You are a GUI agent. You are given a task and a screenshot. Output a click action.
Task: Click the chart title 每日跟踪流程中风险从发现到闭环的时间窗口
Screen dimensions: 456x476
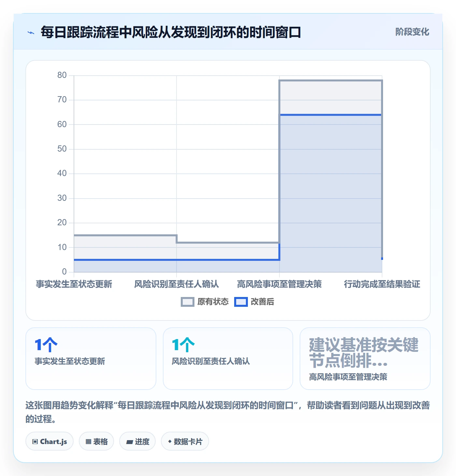[x=171, y=32]
